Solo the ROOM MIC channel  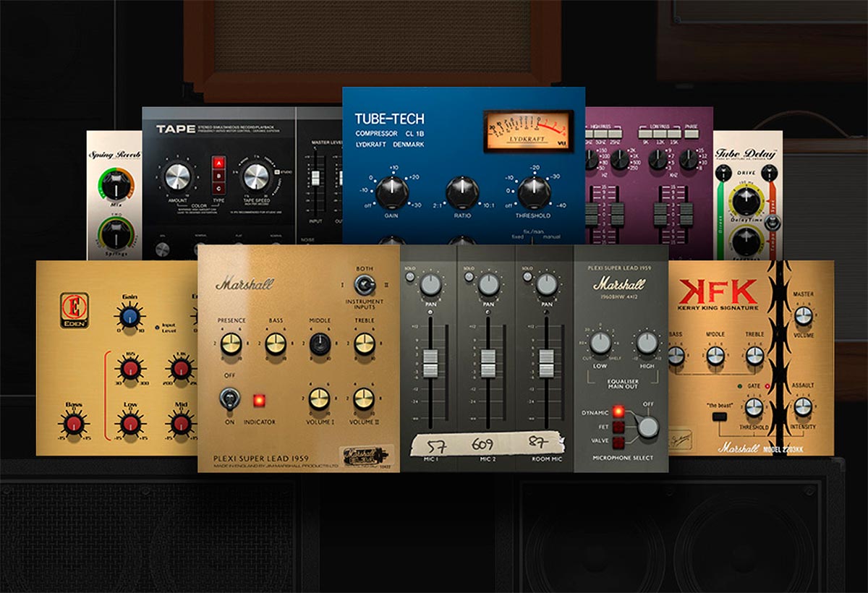(528, 278)
